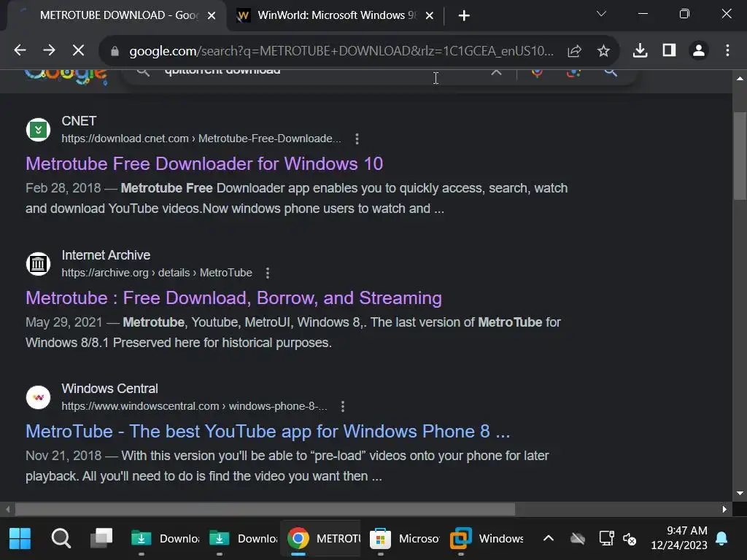Click the scroll down arrow

point(740,494)
